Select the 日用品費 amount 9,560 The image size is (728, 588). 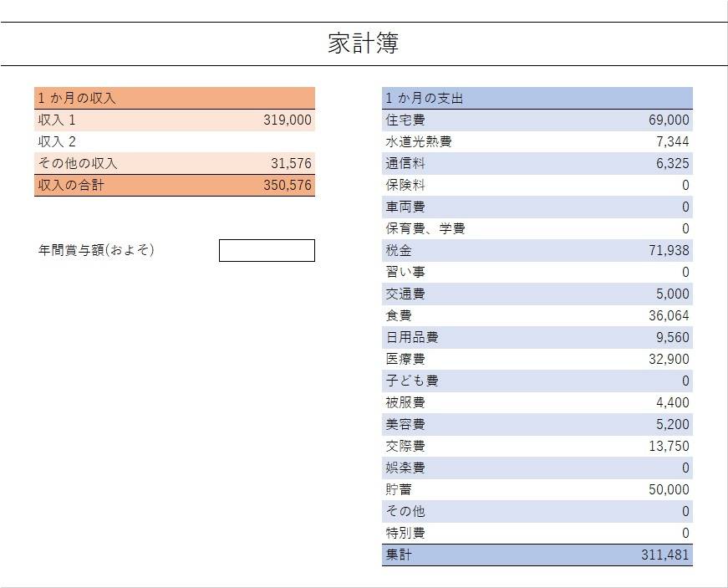(672, 337)
